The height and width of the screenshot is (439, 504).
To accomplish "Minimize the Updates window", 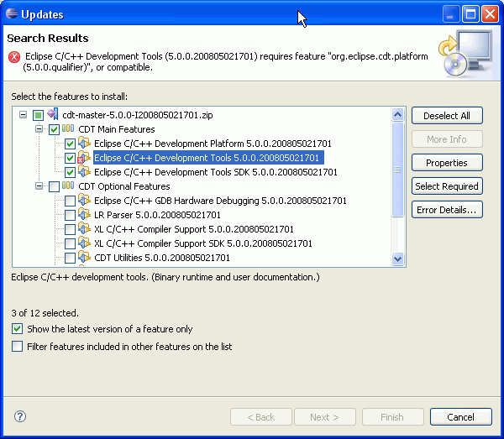I will (450, 14).
